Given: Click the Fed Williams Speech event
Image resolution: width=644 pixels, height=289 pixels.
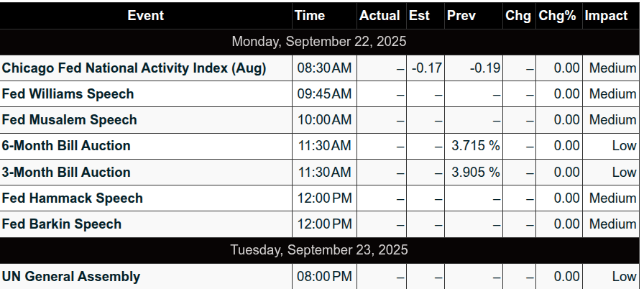Looking at the screenshot, I should pyautogui.click(x=68, y=94).
